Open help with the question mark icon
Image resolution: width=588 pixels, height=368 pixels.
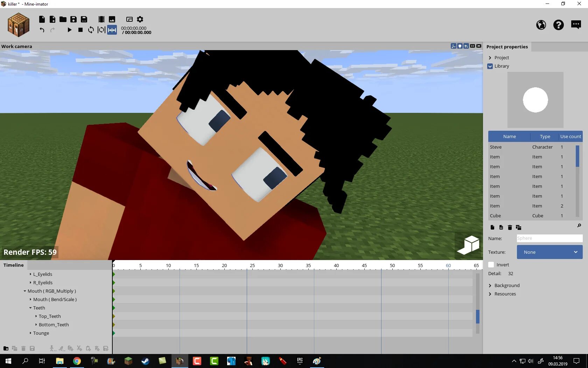click(559, 25)
